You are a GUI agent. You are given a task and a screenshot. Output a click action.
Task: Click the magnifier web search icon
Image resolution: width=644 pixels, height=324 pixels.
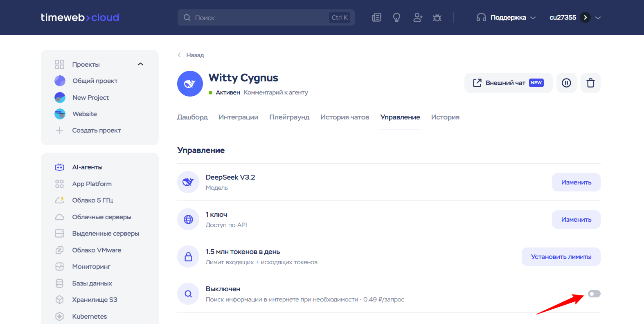click(x=188, y=294)
